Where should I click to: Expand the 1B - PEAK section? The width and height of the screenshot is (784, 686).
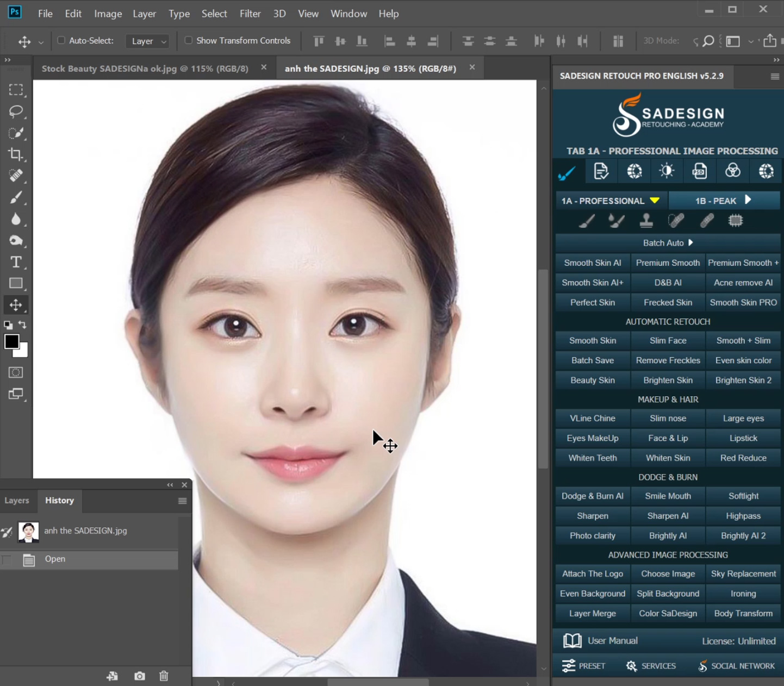(x=723, y=201)
